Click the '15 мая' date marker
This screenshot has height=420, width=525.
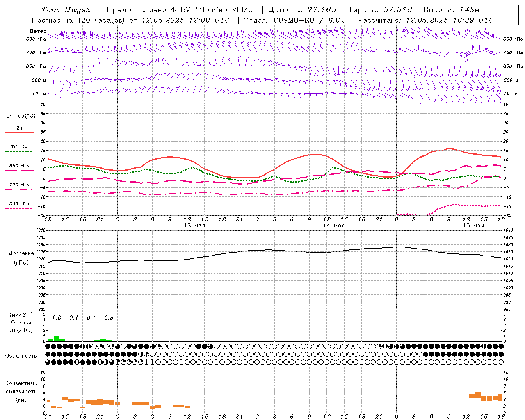coord(473,226)
